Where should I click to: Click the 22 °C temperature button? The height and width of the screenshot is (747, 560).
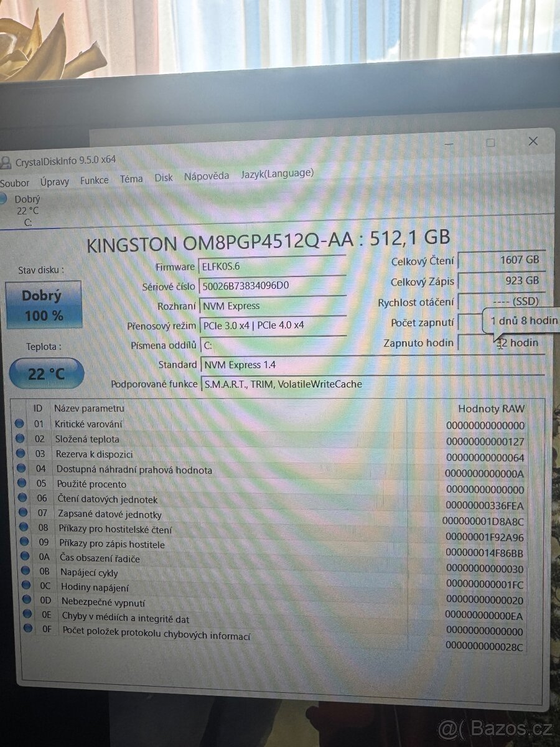click(47, 374)
